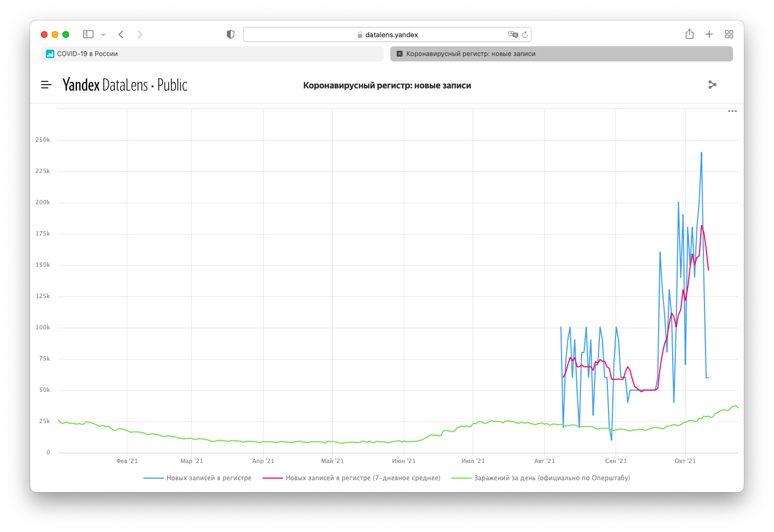774x532 pixels.
Task: Click the y-axis label 100k
Action: point(43,327)
